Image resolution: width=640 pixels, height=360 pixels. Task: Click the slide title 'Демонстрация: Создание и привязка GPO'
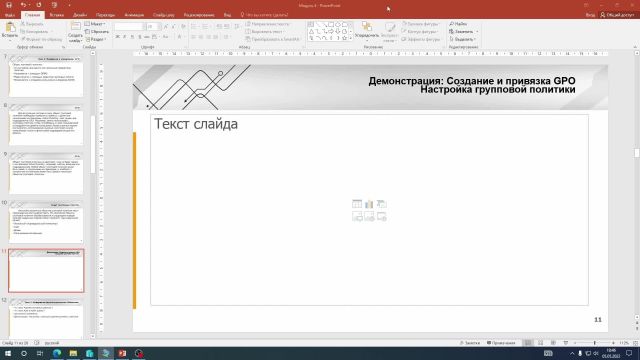pyautogui.click(x=472, y=80)
